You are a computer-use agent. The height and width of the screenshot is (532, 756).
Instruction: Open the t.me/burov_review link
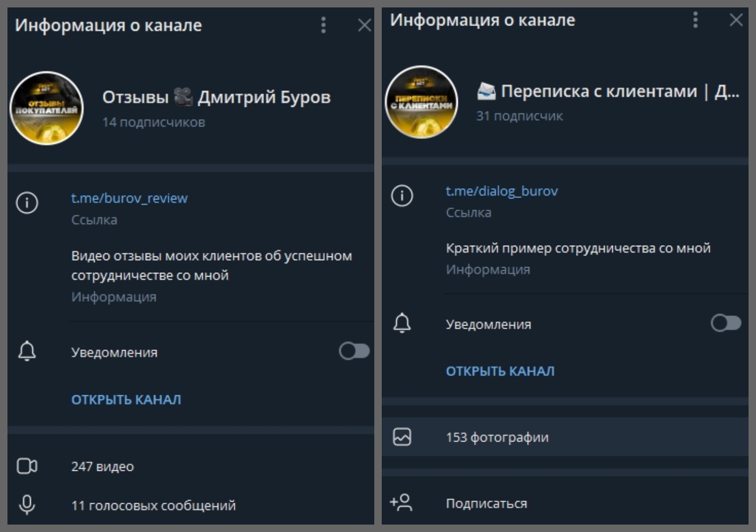(x=129, y=197)
